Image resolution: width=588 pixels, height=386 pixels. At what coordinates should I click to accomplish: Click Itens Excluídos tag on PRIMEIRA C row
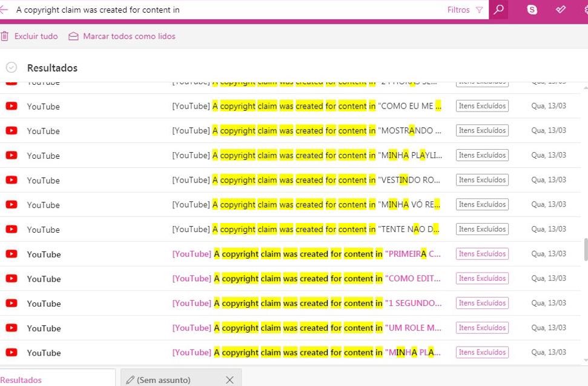tap(482, 253)
